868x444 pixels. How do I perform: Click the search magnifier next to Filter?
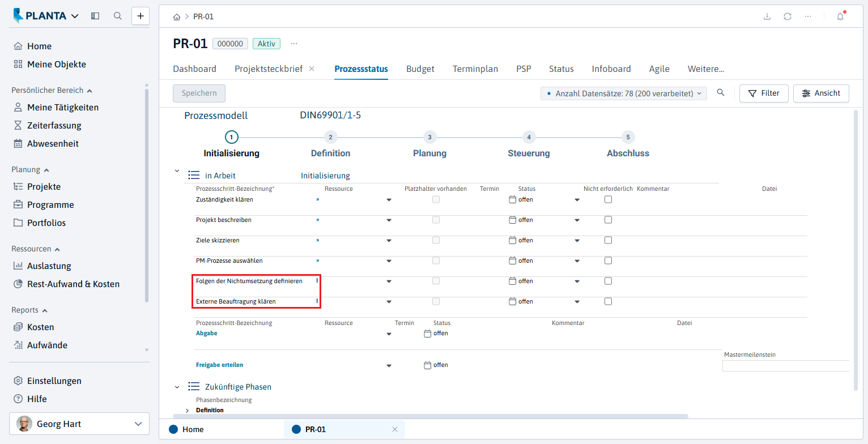721,93
